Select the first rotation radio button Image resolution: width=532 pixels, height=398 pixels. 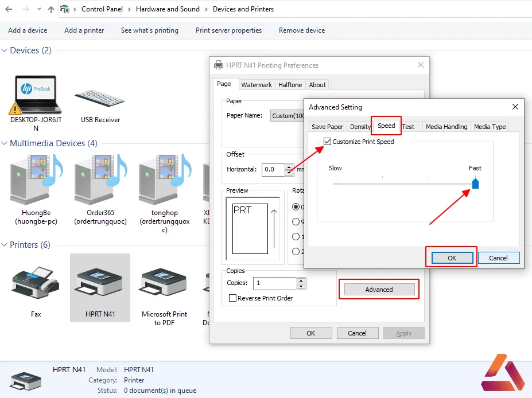click(296, 206)
